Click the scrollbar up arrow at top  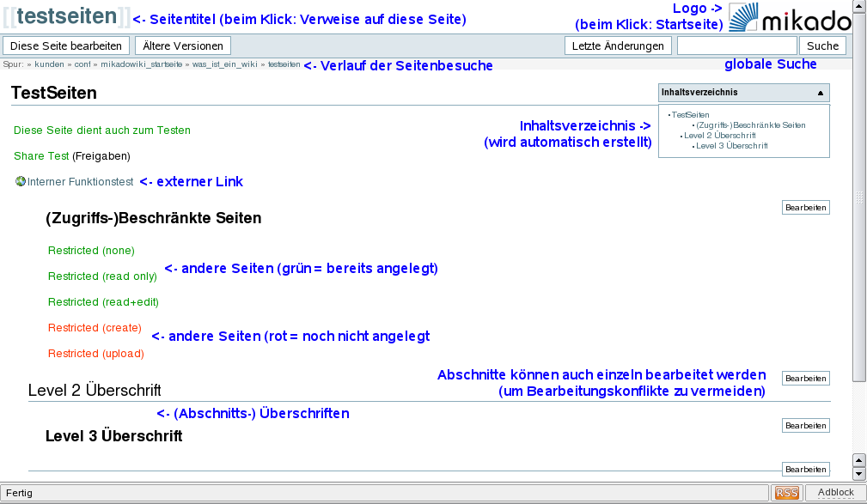(858, 5)
